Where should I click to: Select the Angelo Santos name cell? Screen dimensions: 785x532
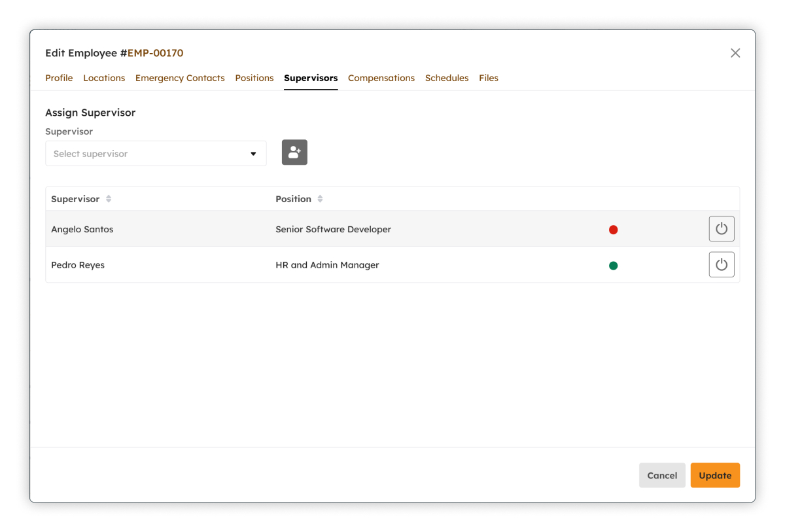[82, 229]
